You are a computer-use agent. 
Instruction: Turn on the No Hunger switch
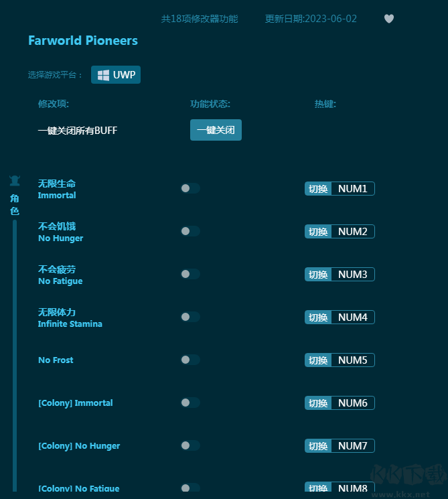190,231
